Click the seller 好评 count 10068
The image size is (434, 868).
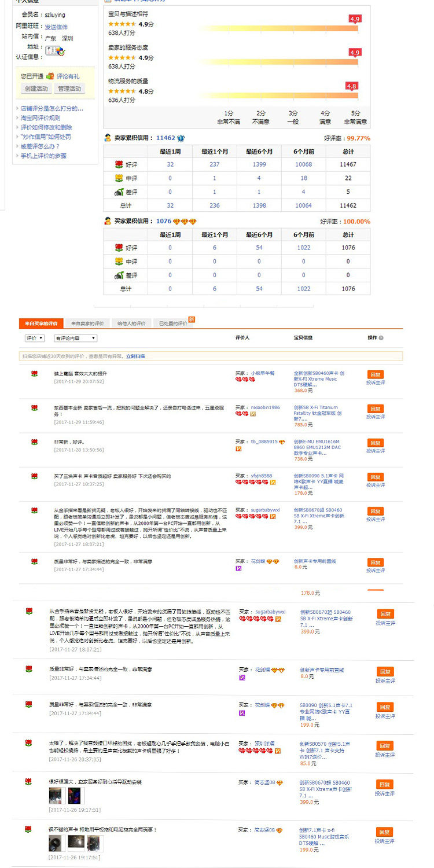[x=304, y=164]
